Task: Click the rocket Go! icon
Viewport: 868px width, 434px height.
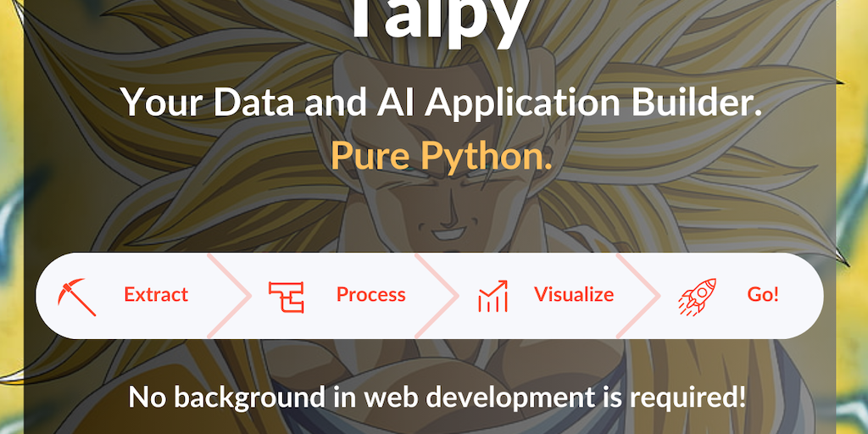Action: [697, 297]
